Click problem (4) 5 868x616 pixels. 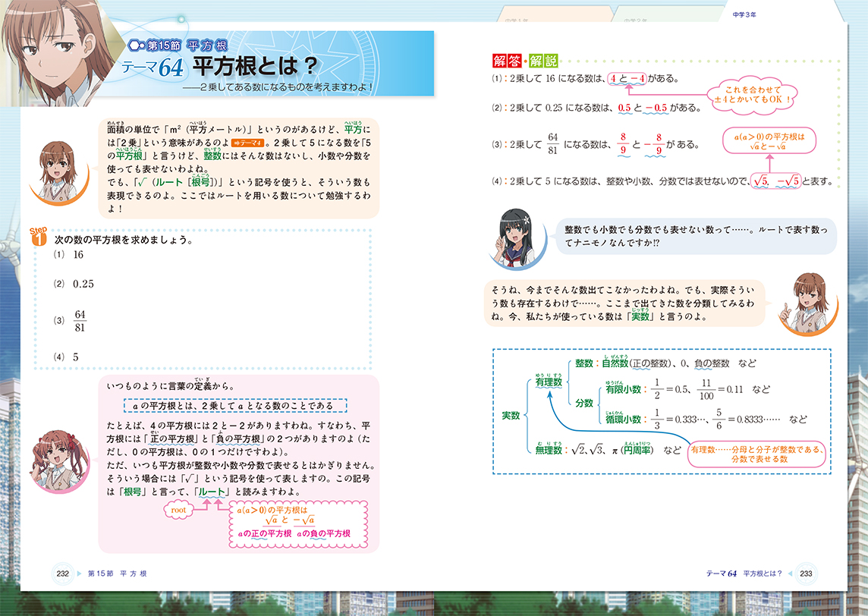pyautogui.click(x=67, y=357)
